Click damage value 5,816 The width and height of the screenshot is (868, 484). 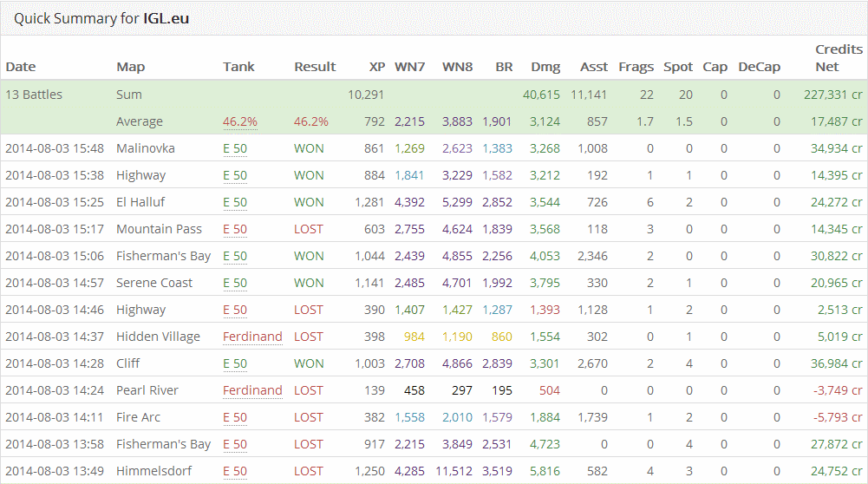pos(545,471)
